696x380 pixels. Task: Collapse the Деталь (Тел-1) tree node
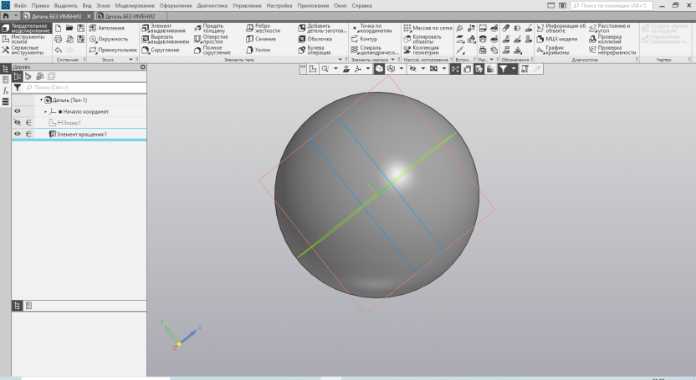coord(41,100)
